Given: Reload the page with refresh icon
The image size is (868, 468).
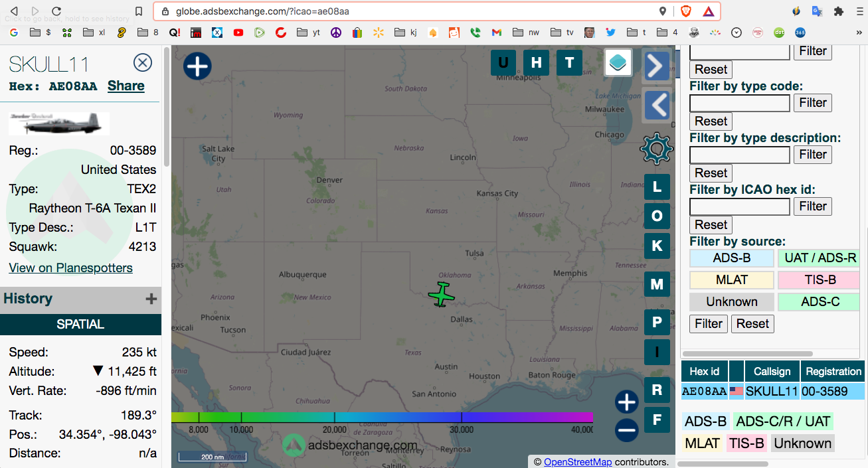Looking at the screenshot, I should tap(56, 11).
